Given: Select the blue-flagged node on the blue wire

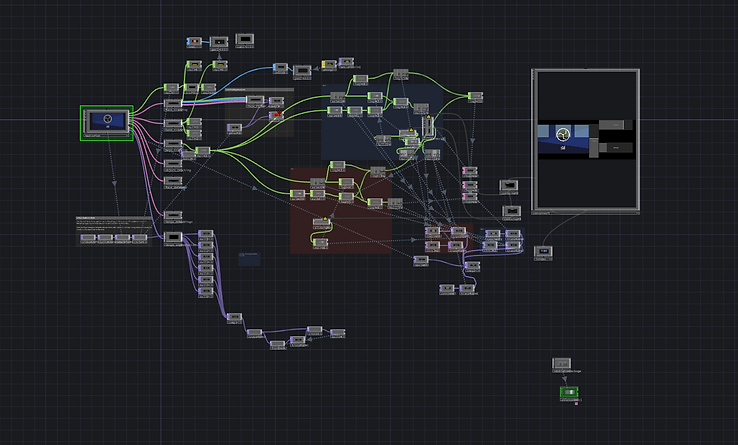Looking at the screenshot, I should coord(280,68).
